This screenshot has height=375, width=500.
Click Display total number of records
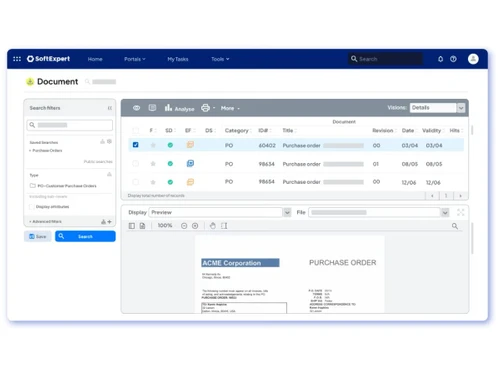point(156,196)
